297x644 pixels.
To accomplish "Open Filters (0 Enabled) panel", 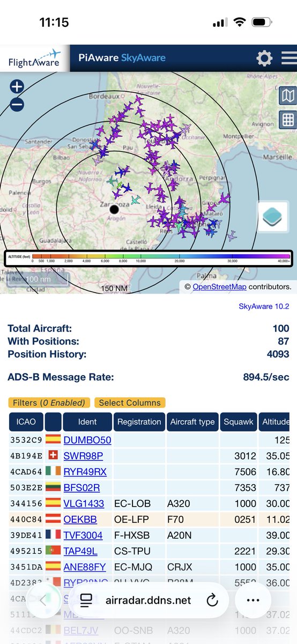I will [49, 402].
